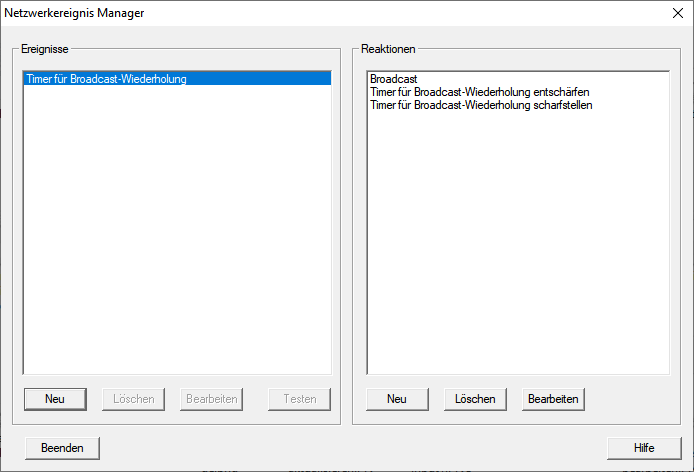Click 'Neu' under the Ereignisse list
This screenshot has width=694, height=472.
[x=55, y=399]
